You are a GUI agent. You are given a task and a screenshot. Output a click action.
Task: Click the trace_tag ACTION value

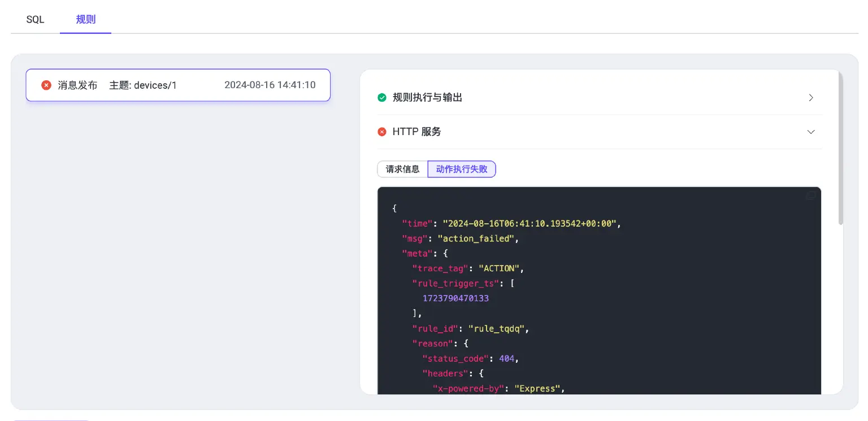point(498,268)
